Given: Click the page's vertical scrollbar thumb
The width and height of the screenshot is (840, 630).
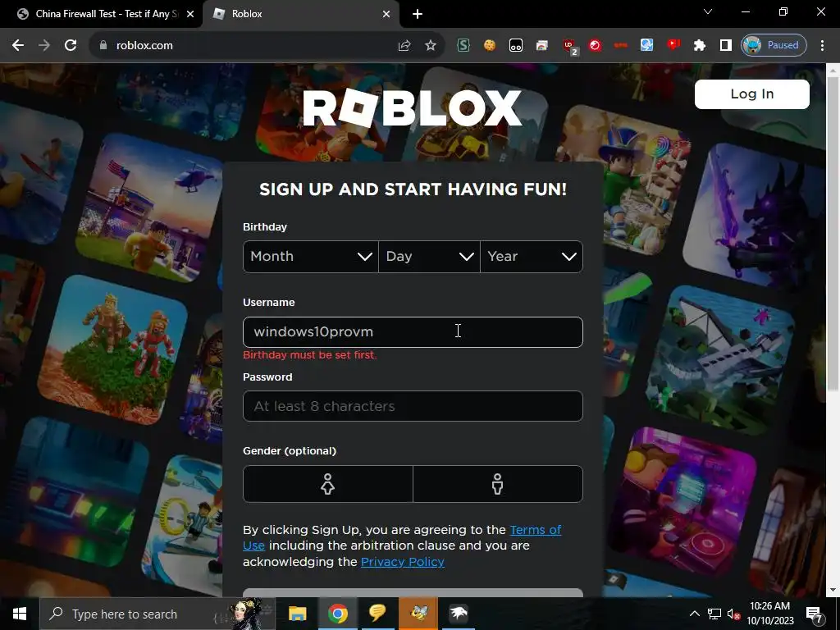Looking at the screenshot, I should click(833, 234).
